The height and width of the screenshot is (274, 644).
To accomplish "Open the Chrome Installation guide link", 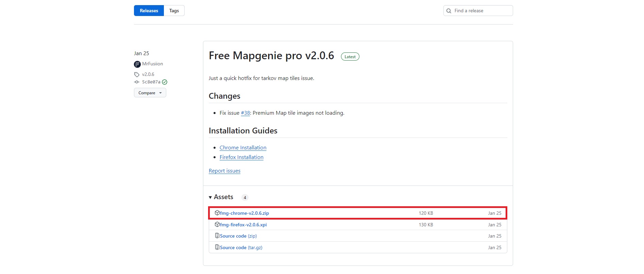I will pyautogui.click(x=243, y=148).
